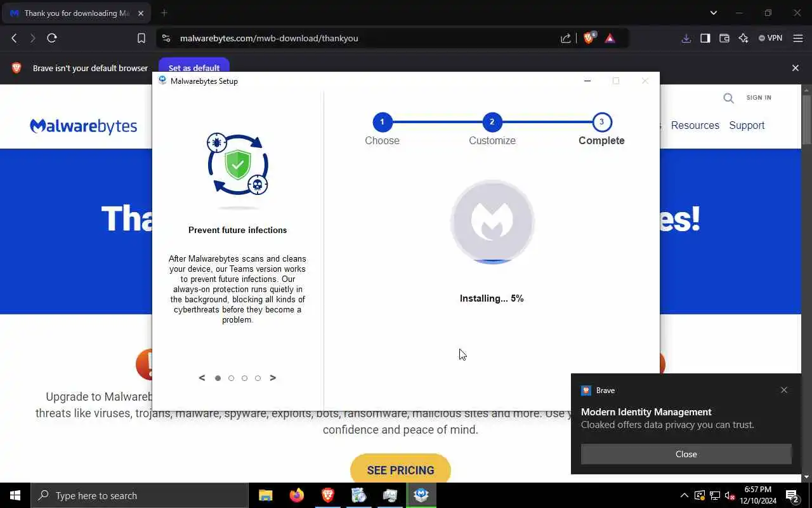
Task: Select the fourth carousel dot
Action: pos(258,378)
